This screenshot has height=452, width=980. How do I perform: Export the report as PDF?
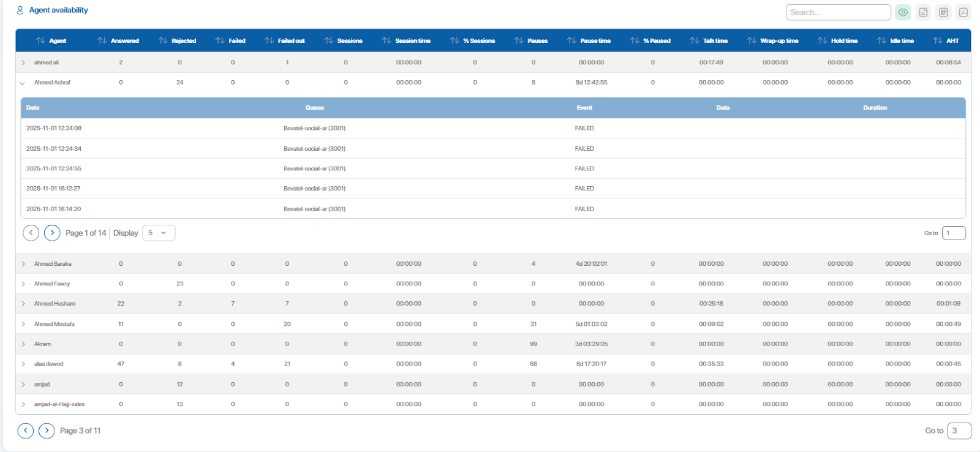[963, 12]
